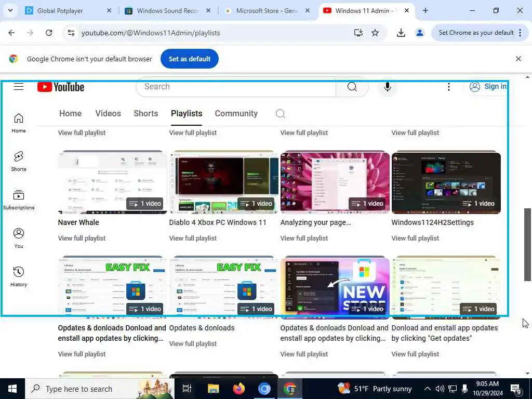Open Windows1124H2Settings playlist thumbnail
This screenshot has width=532, height=399.
tap(446, 182)
